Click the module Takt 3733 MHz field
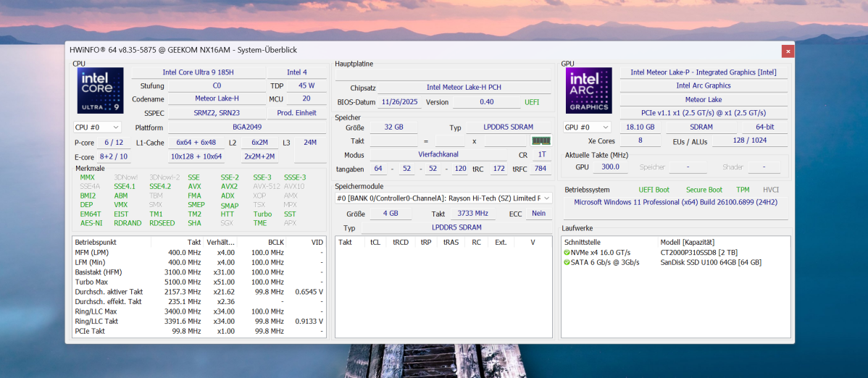Image resolution: width=868 pixels, height=378 pixels. (x=472, y=214)
